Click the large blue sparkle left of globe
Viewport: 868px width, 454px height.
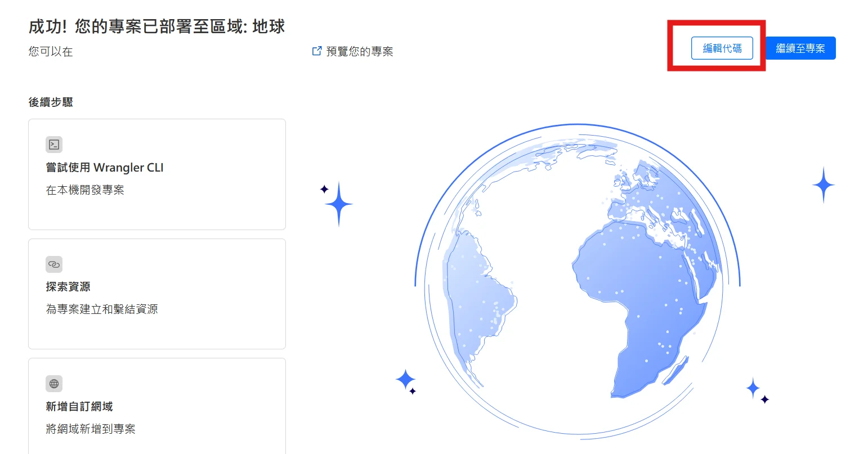click(x=338, y=204)
